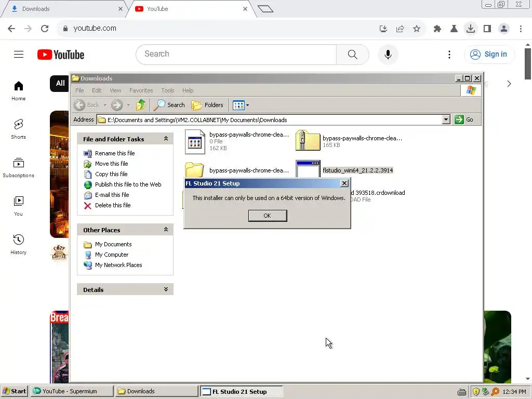Screen dimensions: 532x399
Task: Click Go button next to address bar
Action: [x=464, y=119]
